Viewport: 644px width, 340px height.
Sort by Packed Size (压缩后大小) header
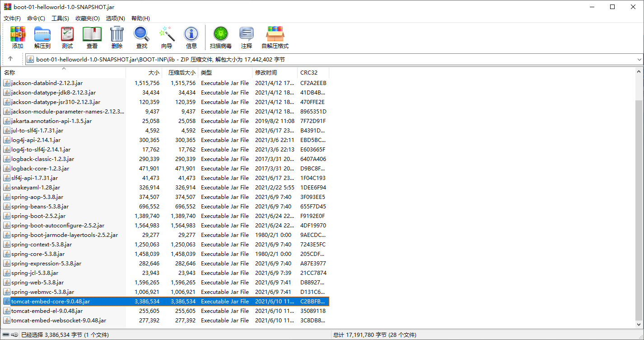click(x=180, y=72)
